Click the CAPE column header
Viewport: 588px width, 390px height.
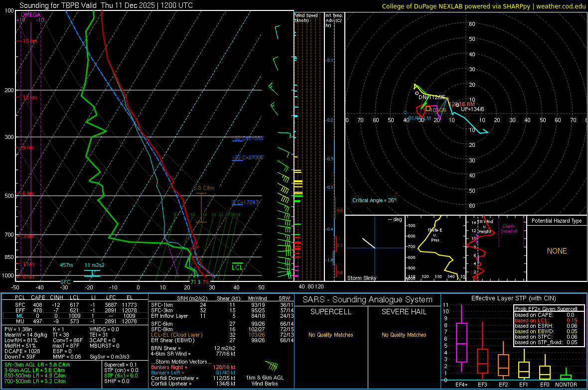point(38,297)
